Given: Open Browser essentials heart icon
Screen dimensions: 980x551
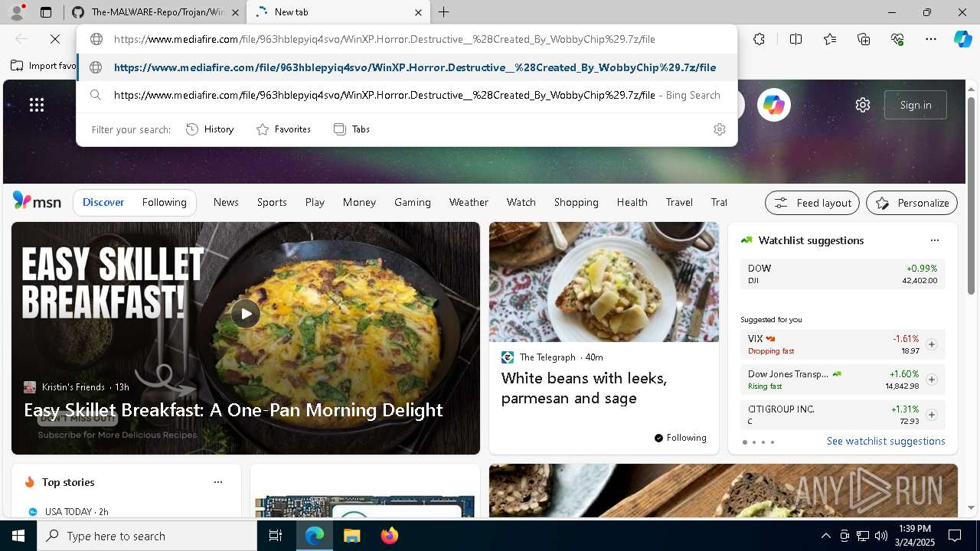Looking at the screenshot, I should [897, 39].
